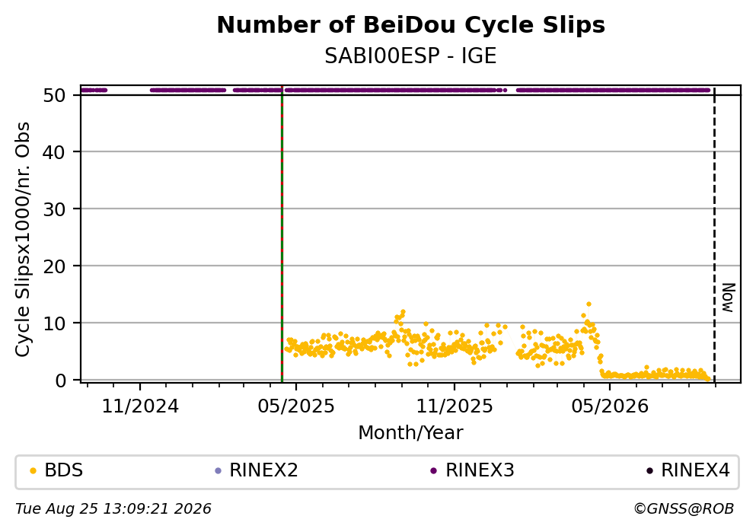Screen dimensions: 756x532
Task: Select the RINEX3 legend label
Action: click(480, 470)
